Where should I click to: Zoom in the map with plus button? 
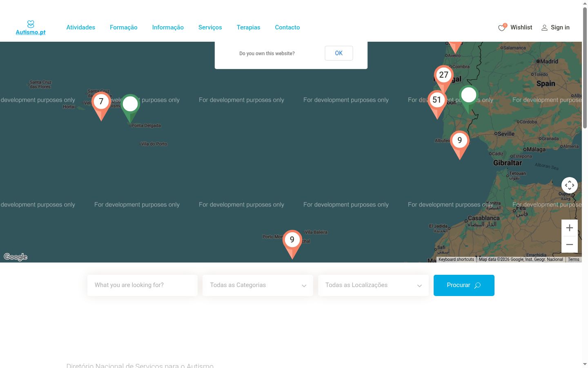pyautogui.click(x=570, y=228)
